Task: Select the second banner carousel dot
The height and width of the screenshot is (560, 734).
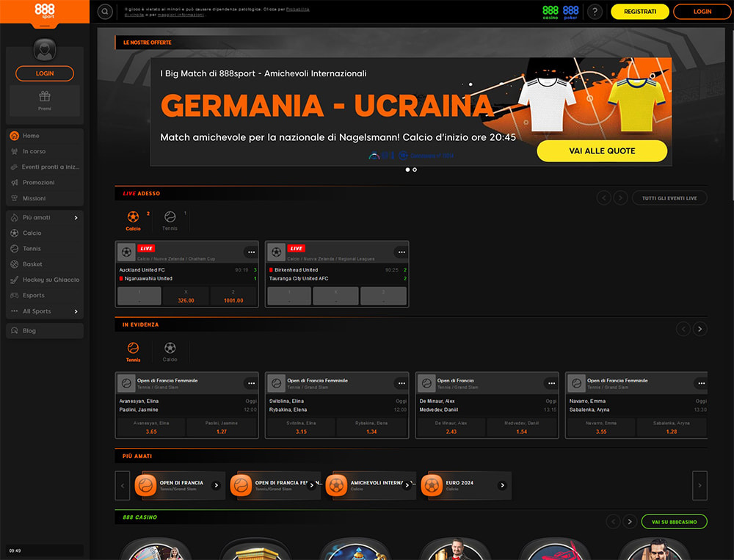Action: tap(415, 170)
